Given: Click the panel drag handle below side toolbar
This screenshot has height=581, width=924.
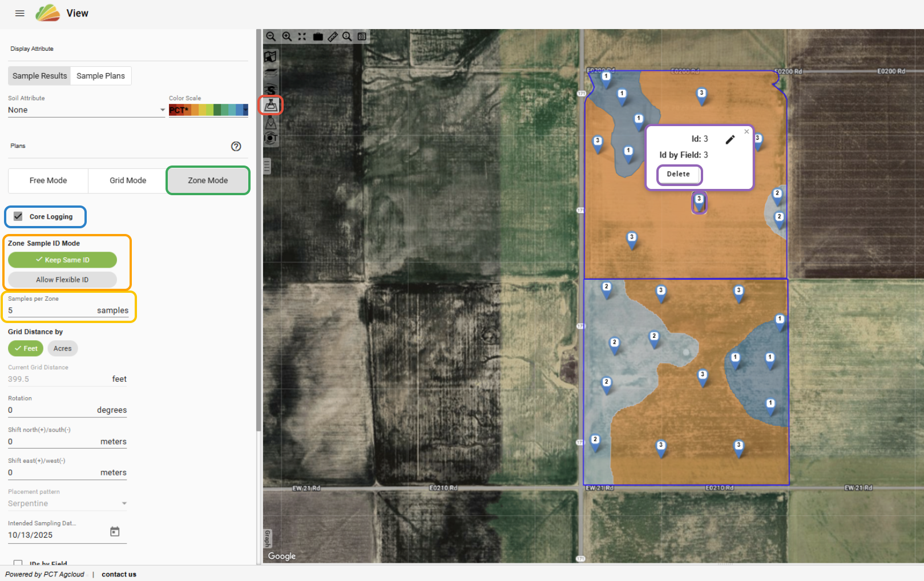Looking at the screenshot, I should click(x=267, y=166).
